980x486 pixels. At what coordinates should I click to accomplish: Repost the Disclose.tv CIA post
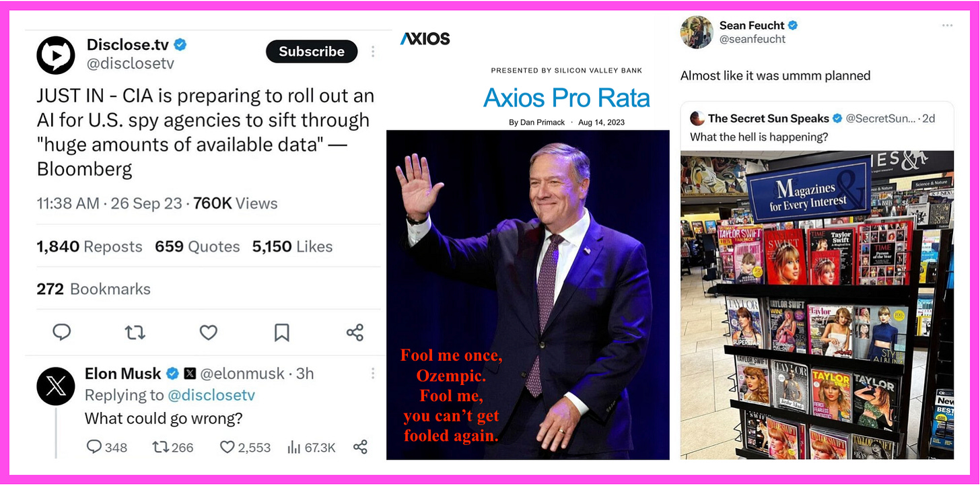coord(135,332)
